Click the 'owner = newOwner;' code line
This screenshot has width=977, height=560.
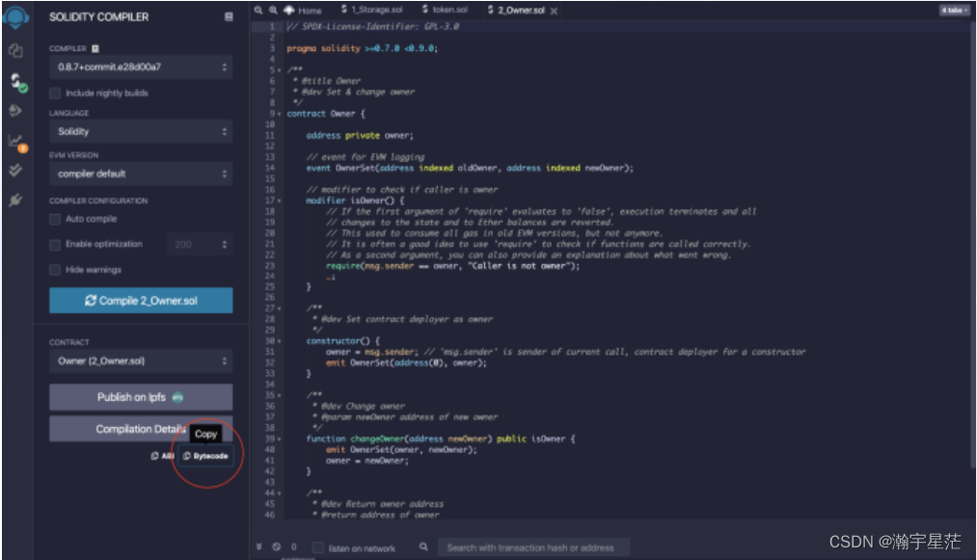coord(367,461)
